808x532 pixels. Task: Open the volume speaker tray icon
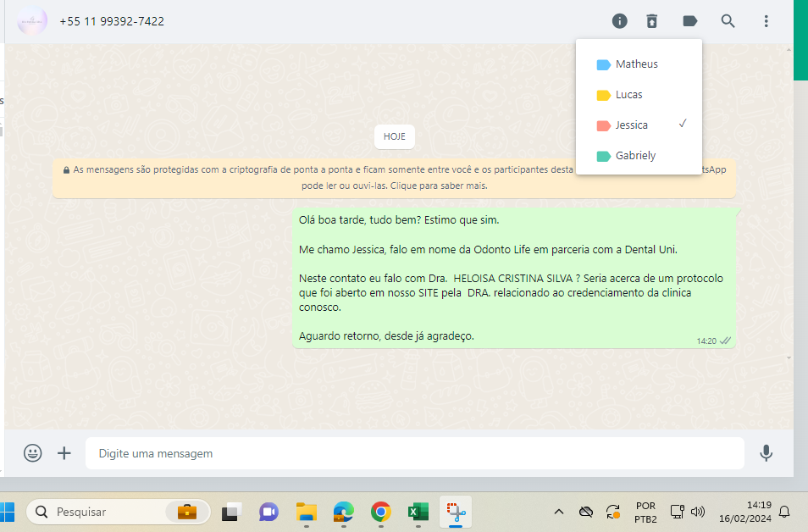(698, 512)
